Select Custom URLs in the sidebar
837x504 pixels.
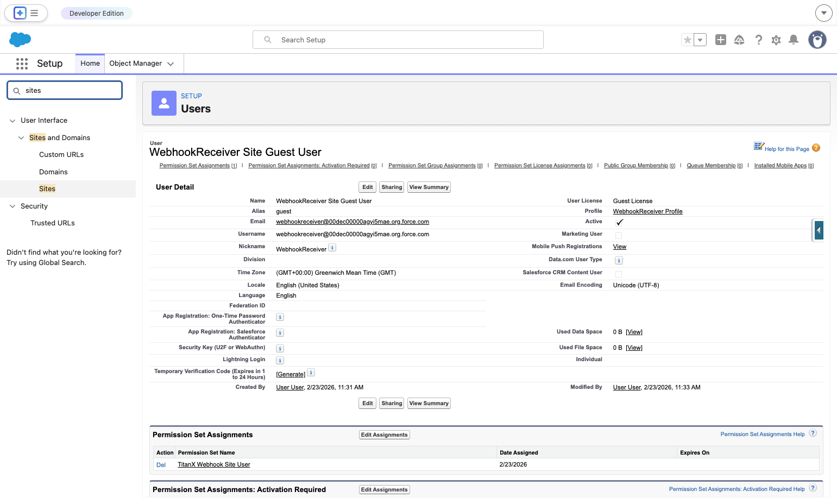[61, 155]
